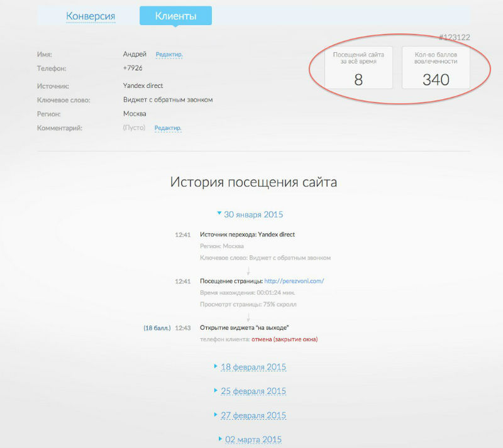Screen dimensions: 503x448
Task: Click keyword value Виджет с обратным звонком
Action: click(x=168, y=100)
